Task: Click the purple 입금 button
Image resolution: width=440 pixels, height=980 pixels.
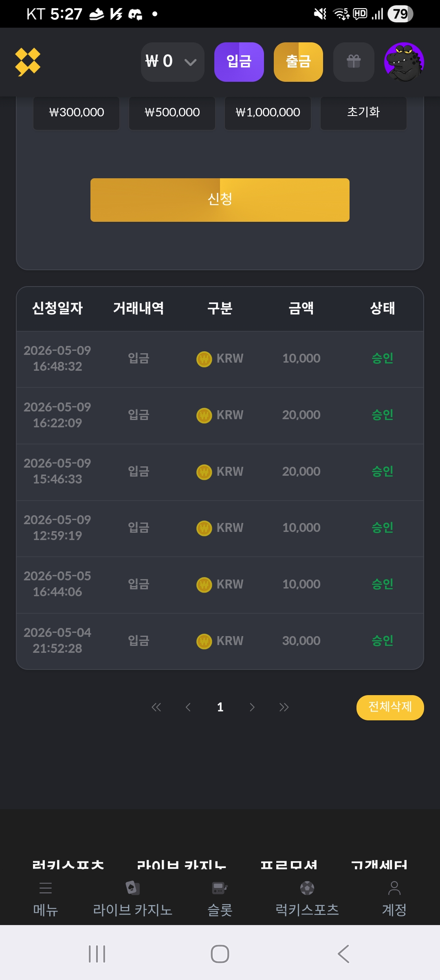Action: click(239, 62)
